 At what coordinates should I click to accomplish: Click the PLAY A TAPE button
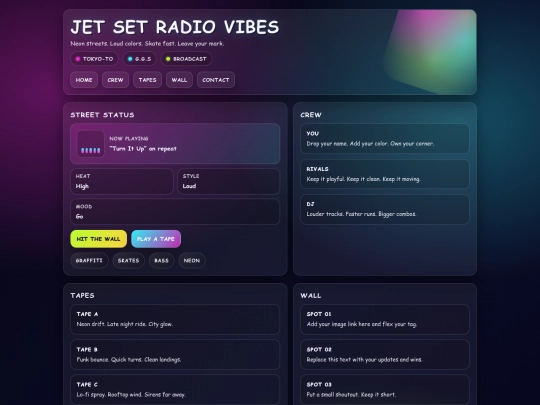point(156,239)
